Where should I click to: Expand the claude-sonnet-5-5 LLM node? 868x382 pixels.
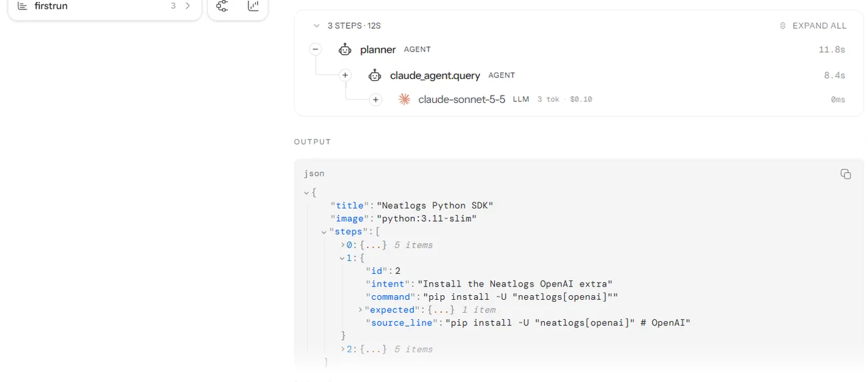pyautogui.click(x=376, y=100)
